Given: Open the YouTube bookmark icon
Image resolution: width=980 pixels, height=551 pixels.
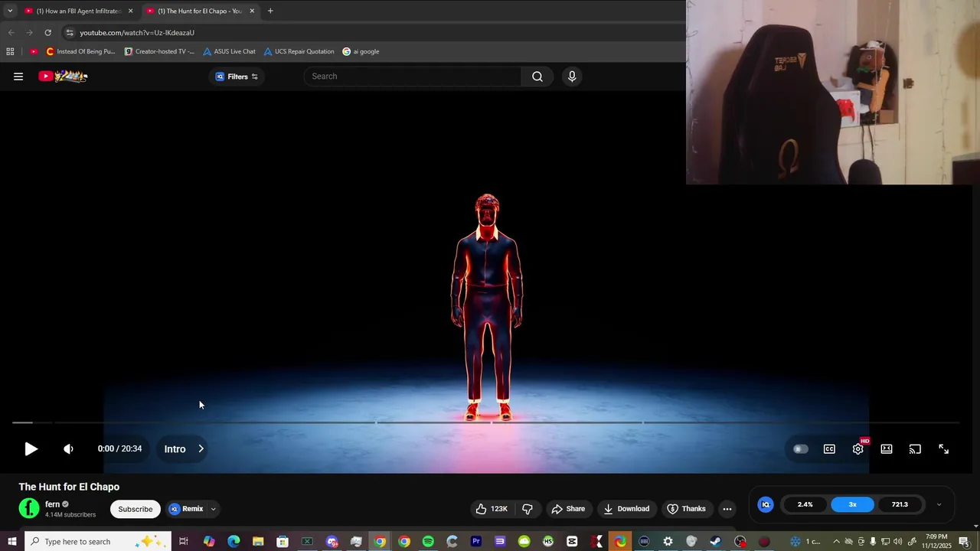Looking at the screenshot, I should [34, 51].
